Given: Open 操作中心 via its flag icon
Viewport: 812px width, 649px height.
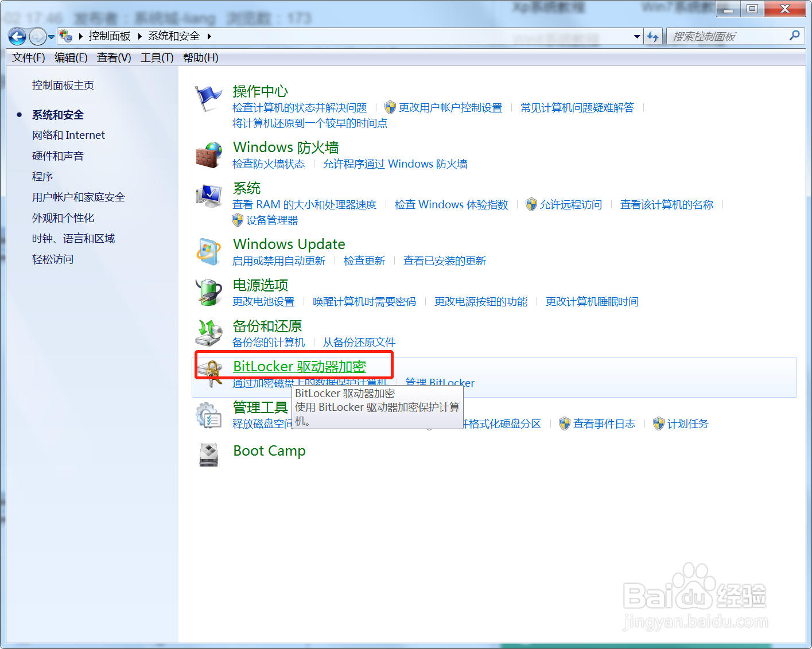Looking at the screenshot, I should 209,98.
